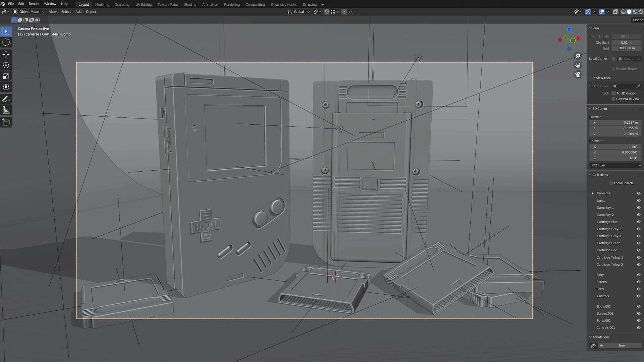Collapse the 3D Cursor panel

point(590,109)
